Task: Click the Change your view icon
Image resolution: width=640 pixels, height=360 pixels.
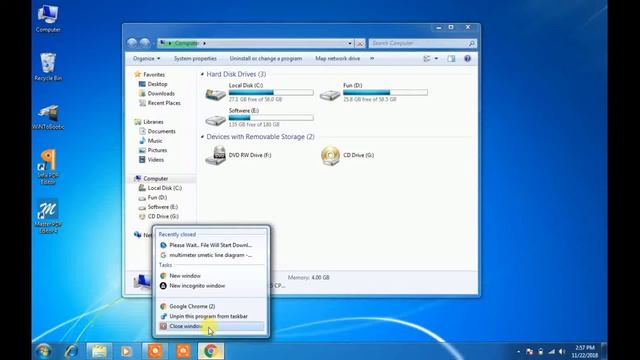Action: pyautogui.click(x=427, y=59)
